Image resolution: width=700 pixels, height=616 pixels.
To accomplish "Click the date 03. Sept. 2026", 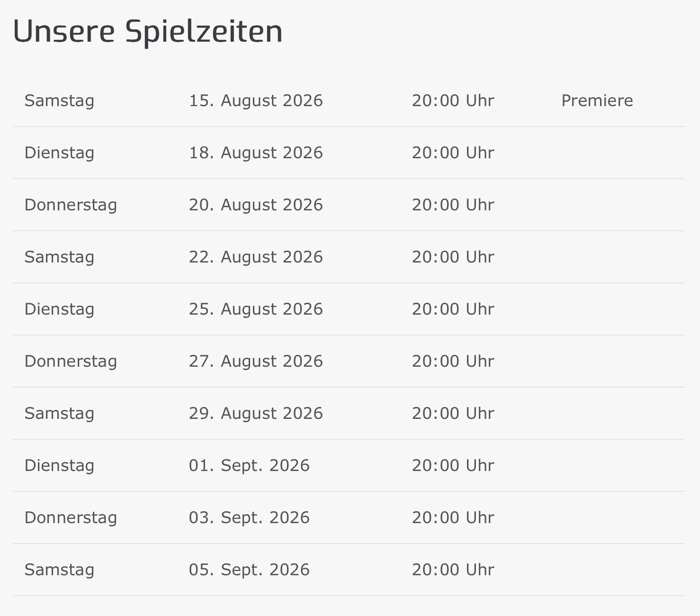I will [249, 517].
